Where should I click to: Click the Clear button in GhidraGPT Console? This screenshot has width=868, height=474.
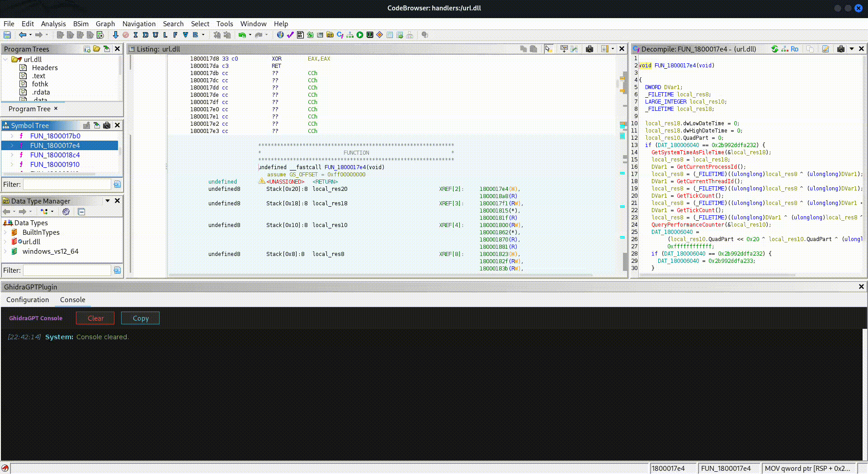(95, 318)
